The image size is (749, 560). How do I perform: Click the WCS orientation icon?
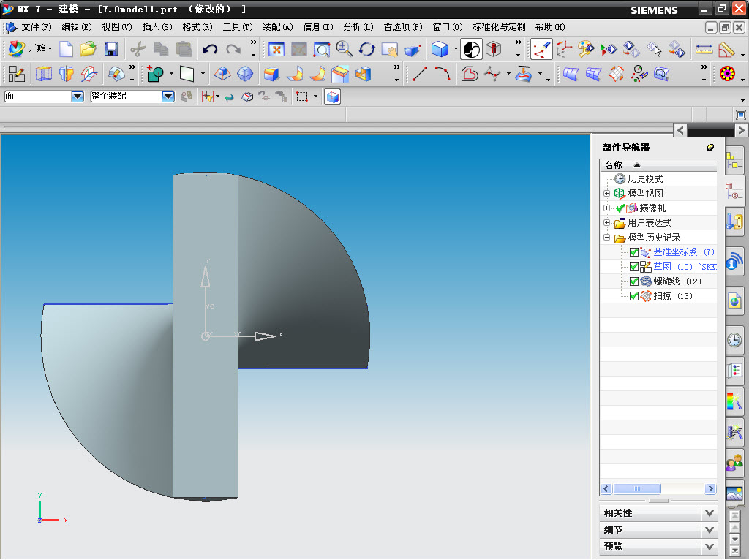[x=541, y=49]
